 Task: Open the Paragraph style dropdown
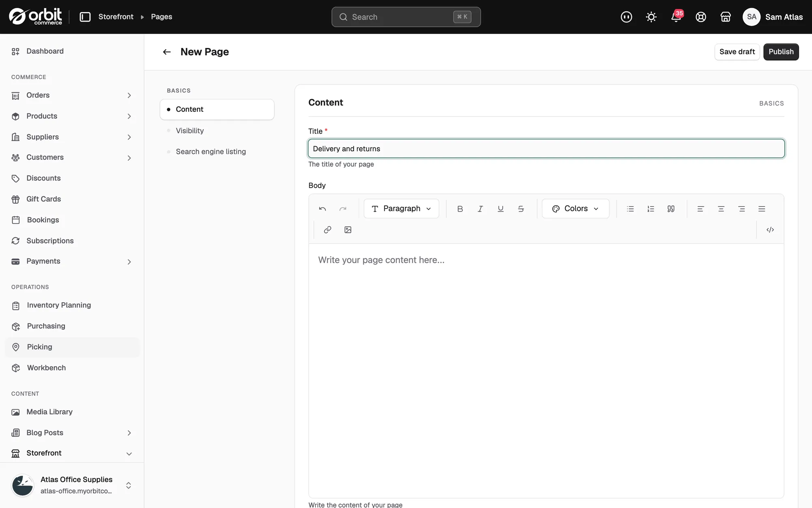tap(401, 208)
